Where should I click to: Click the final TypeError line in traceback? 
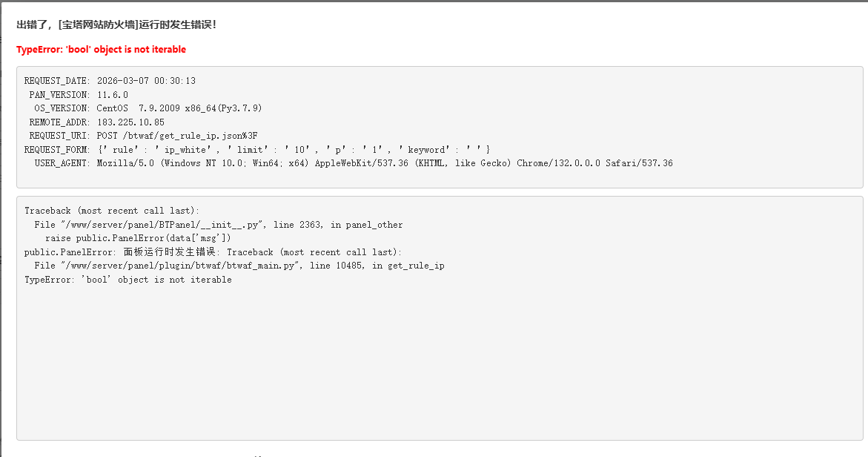pyautogui.click(x=127, y=280)
